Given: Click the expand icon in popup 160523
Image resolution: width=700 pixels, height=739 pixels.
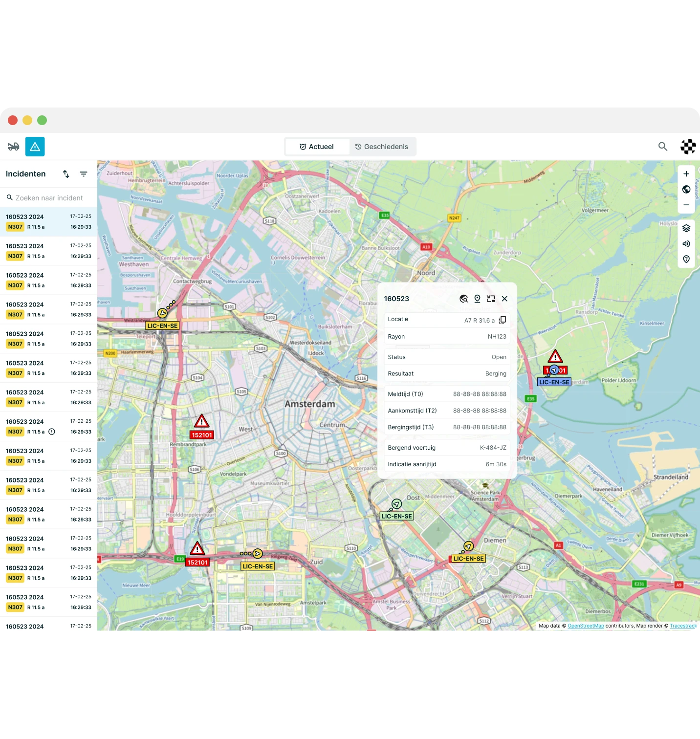Looking at the screenshot, I should [491, 299].
